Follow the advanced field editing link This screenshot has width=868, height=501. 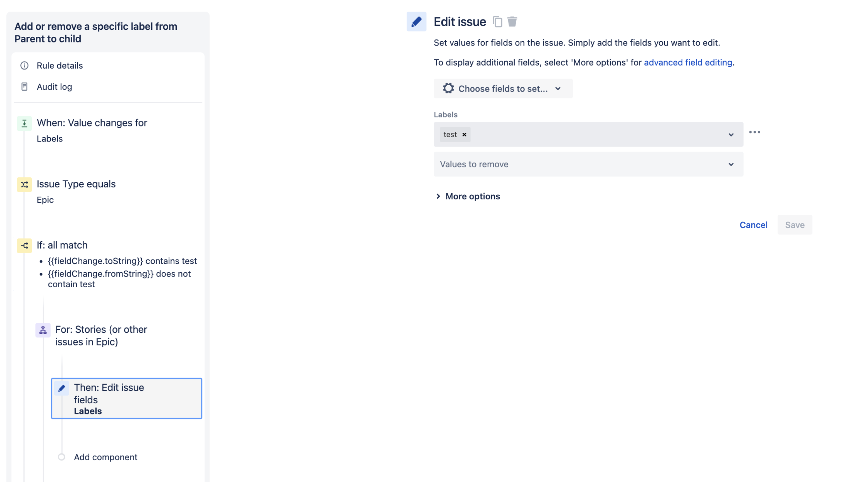click(x=688, y=62)
